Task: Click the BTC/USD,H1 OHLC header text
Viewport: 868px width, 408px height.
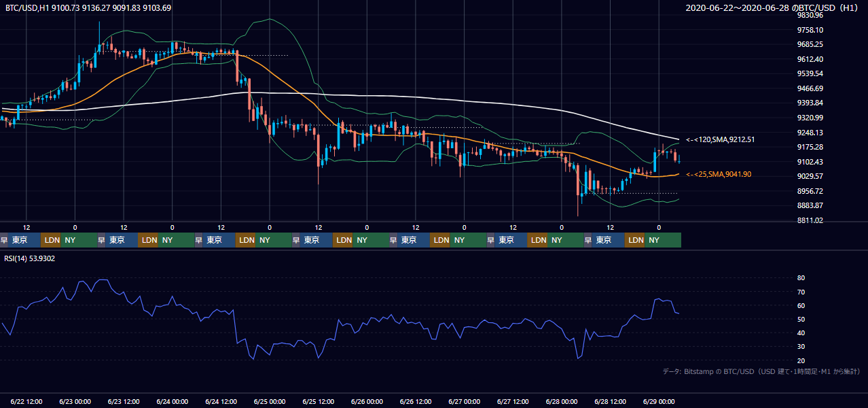Action: coord(88,8)
